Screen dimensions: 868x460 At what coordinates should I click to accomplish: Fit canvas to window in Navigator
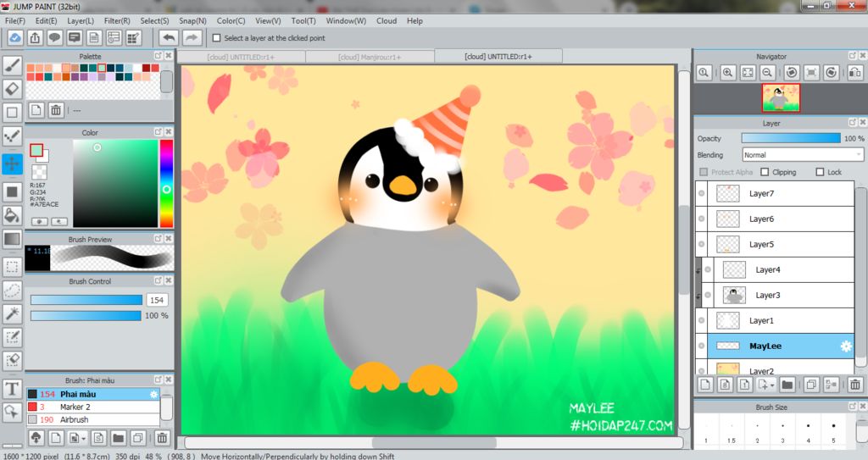pos(748,73)
